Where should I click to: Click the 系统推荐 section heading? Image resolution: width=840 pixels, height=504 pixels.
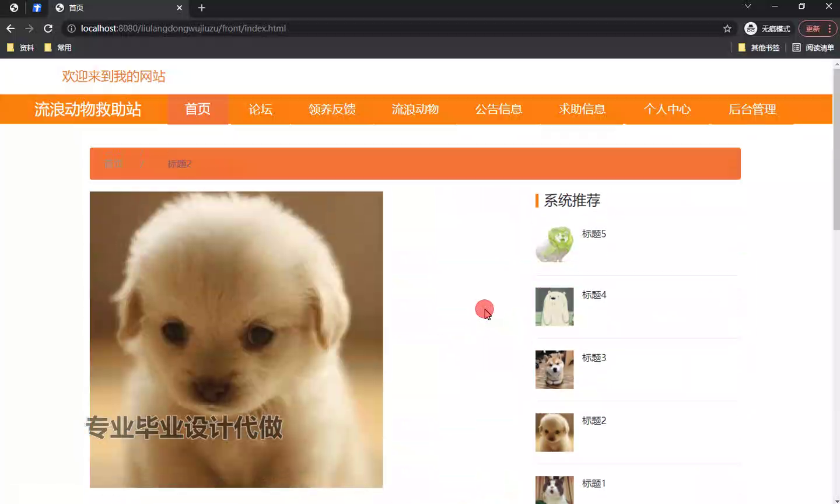[x=572, y=201]
